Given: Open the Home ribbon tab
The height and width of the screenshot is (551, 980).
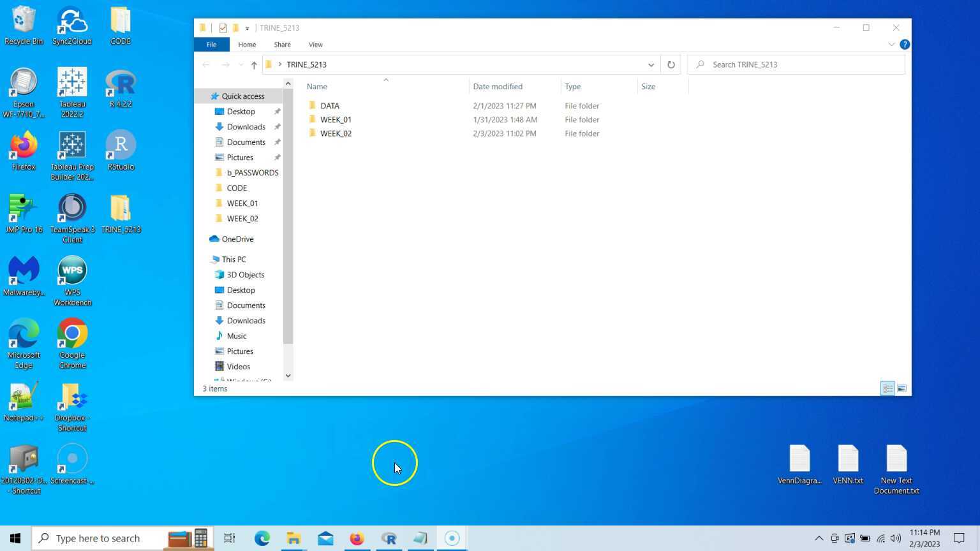Looking at the screenshot, I should coord(247,45).
